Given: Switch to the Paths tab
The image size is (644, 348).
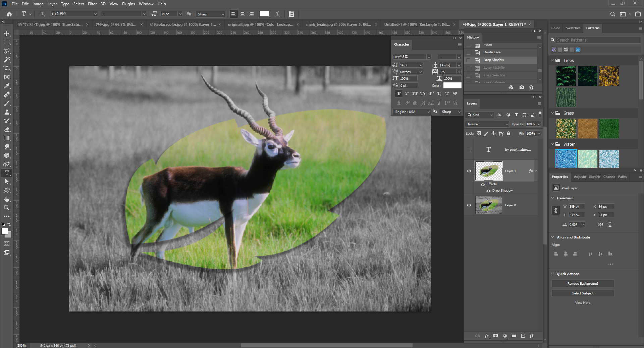Looking at the screenshot, I should [x=622, y=177].
